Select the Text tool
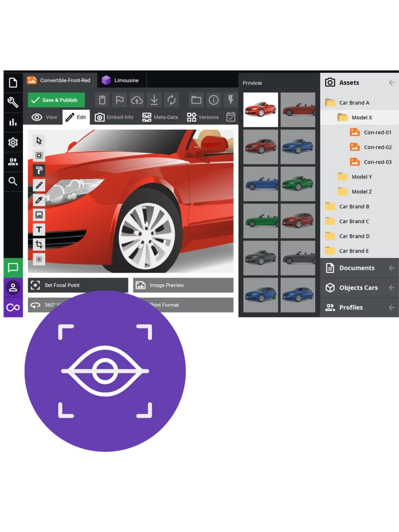 (39, 230)
